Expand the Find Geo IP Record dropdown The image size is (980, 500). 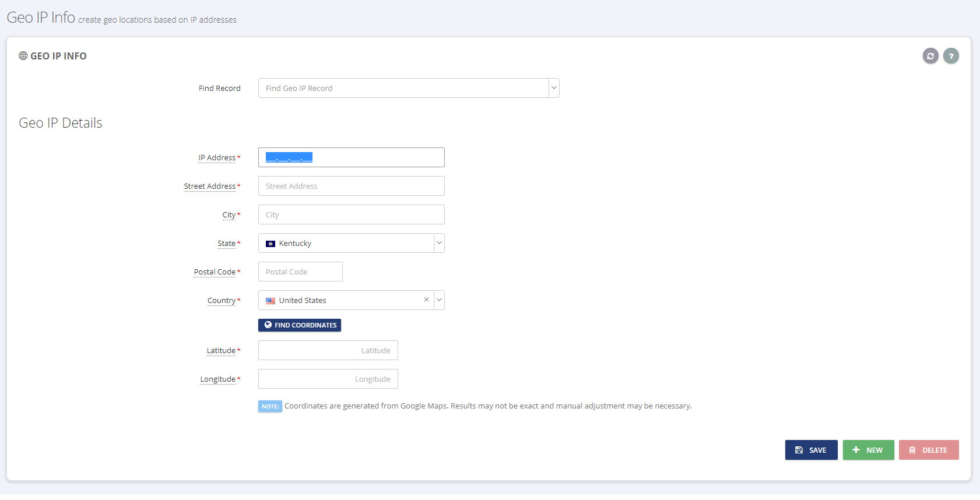click(554, 88)
